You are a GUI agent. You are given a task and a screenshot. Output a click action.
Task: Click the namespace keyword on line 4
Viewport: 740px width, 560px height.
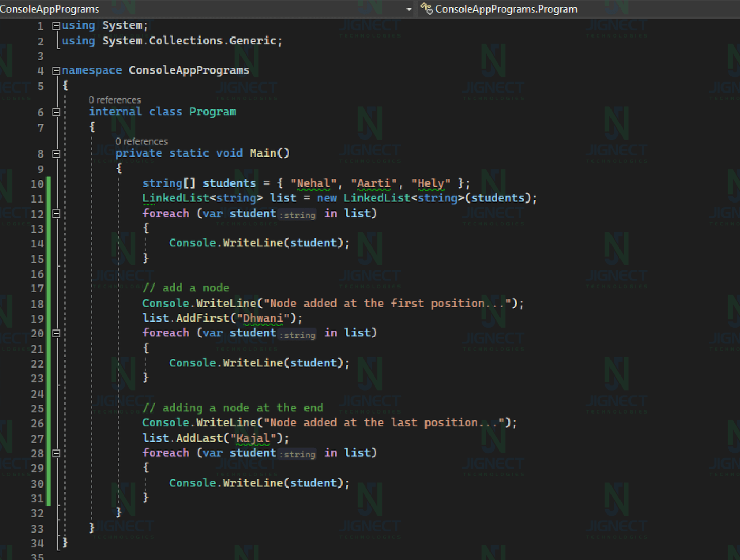[92, 70]
